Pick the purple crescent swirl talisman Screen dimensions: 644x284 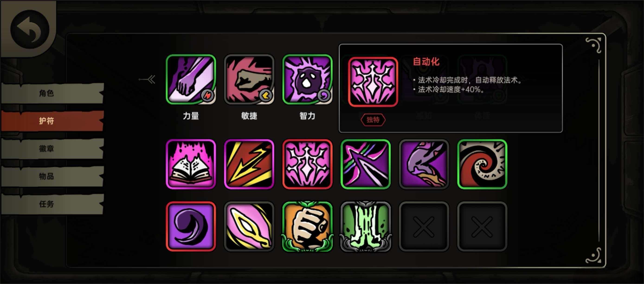[x=191, y=226]
